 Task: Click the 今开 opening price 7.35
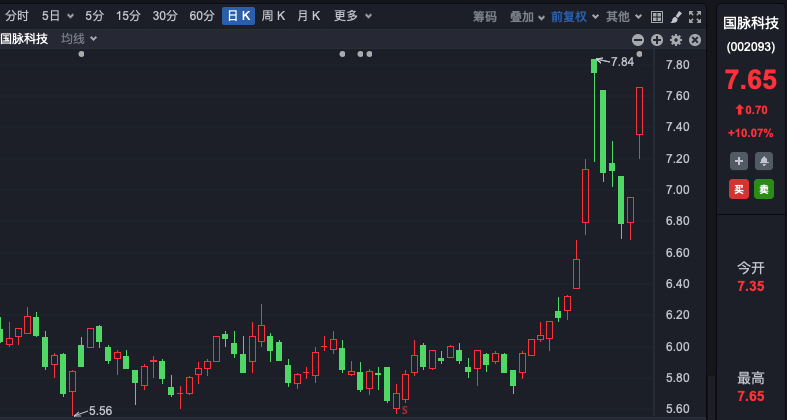[x=751, y=287]
